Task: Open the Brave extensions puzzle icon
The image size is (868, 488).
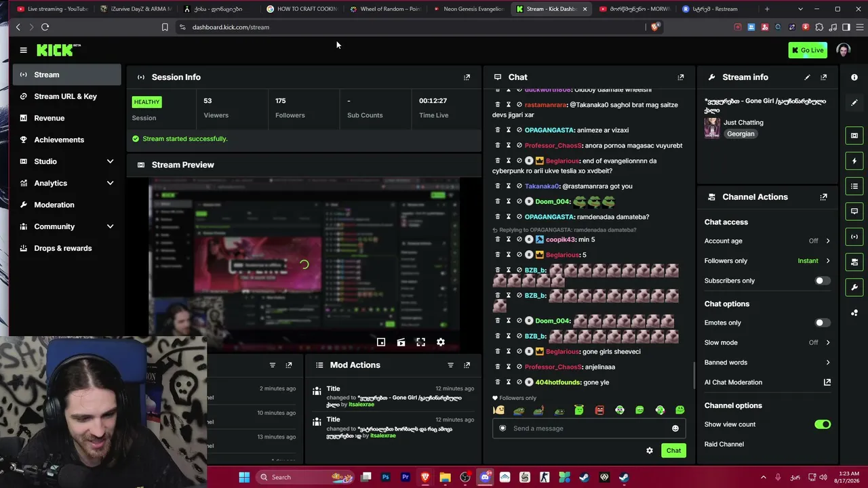Action: [x=819, y=27]
